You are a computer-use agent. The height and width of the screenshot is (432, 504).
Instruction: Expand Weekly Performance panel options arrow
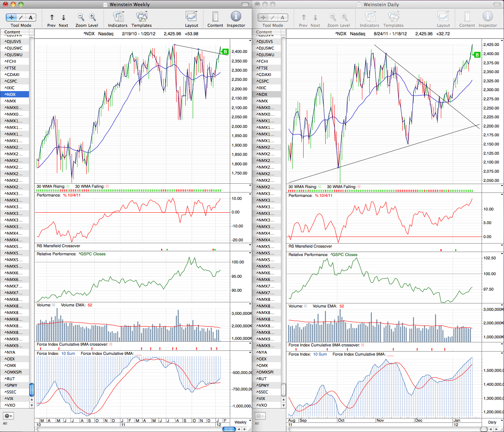[250, 194]
